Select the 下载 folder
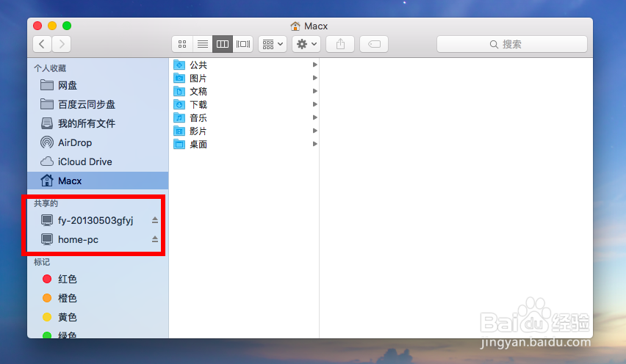Screen dimensions: 626x364 244,104
